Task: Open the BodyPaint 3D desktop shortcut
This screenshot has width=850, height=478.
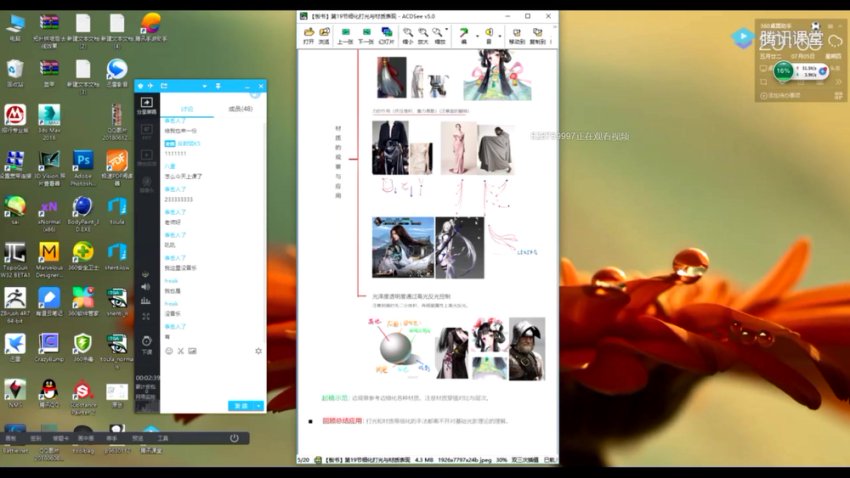Action: 83,214
